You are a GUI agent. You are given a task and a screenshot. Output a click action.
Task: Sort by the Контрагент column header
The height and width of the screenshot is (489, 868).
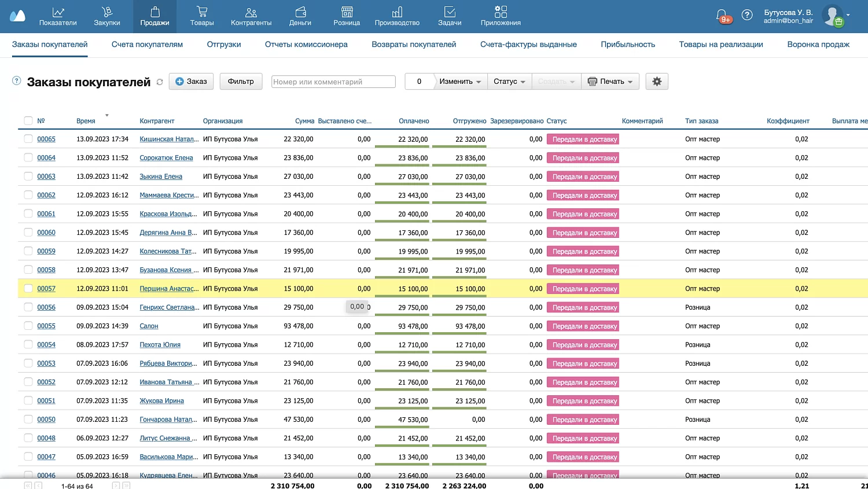click(x=157, y=121)
